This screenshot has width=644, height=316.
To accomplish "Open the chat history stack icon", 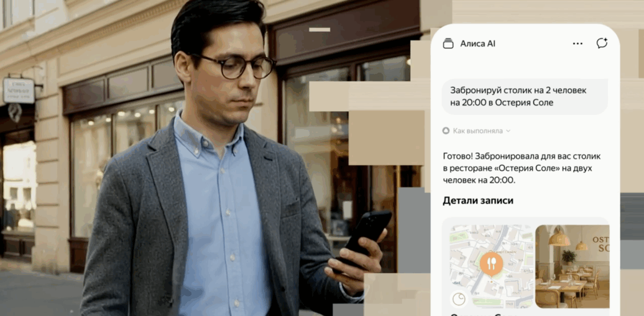I will [x=448, y=43].
